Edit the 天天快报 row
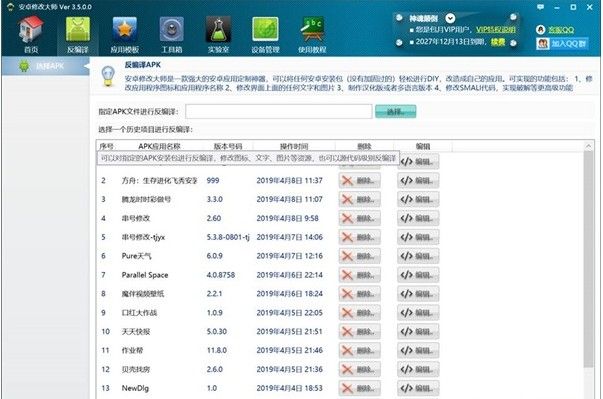 pyautogui.click(x=418, y=331)
